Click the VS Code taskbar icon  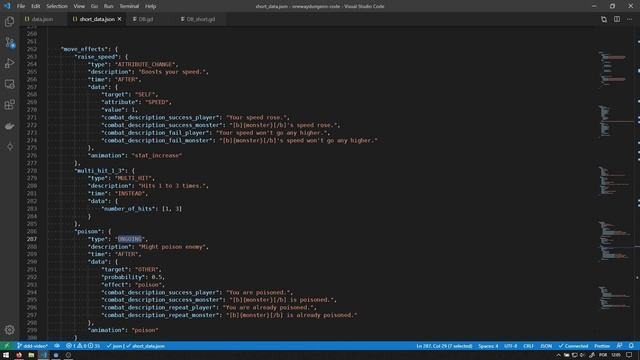[x=43, y=355]
